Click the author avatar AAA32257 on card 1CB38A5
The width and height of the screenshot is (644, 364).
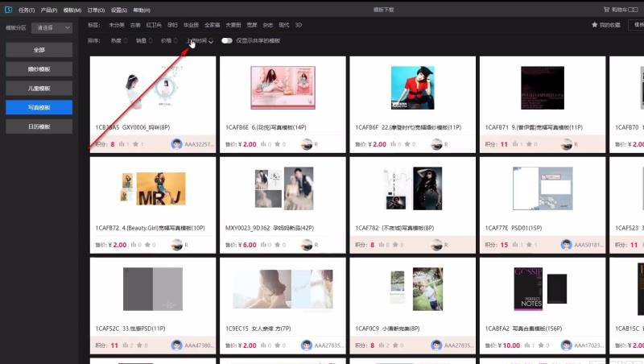(x=176, y=144)
